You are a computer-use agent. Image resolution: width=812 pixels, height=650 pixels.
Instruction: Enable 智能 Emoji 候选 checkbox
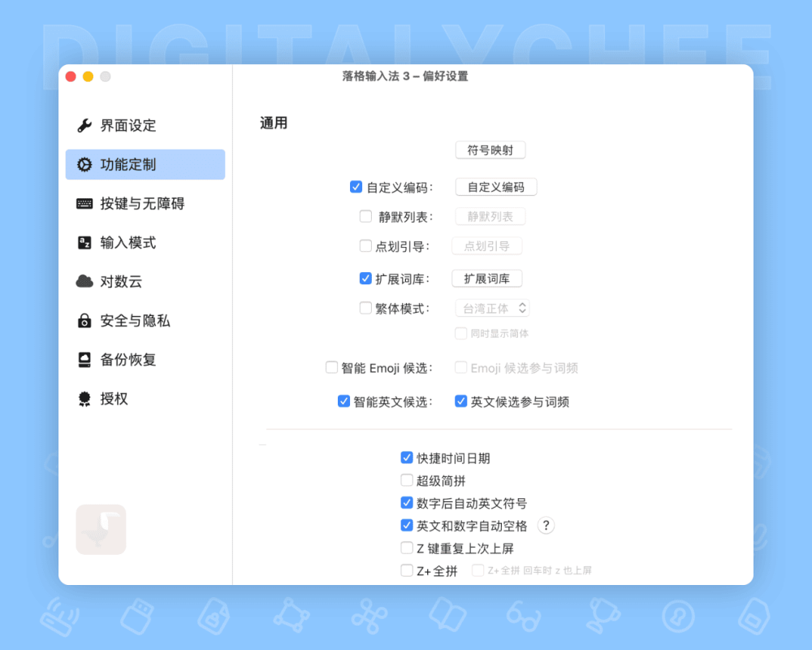click(331, 367)
